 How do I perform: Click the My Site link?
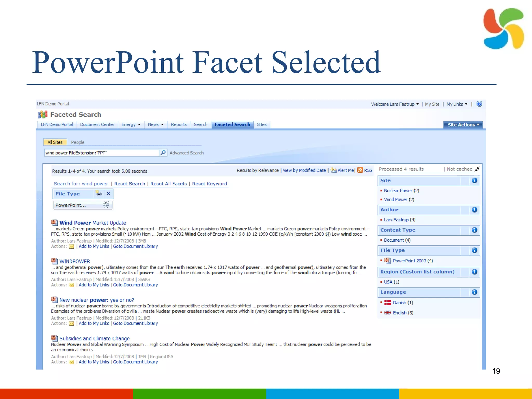point(432,104)
